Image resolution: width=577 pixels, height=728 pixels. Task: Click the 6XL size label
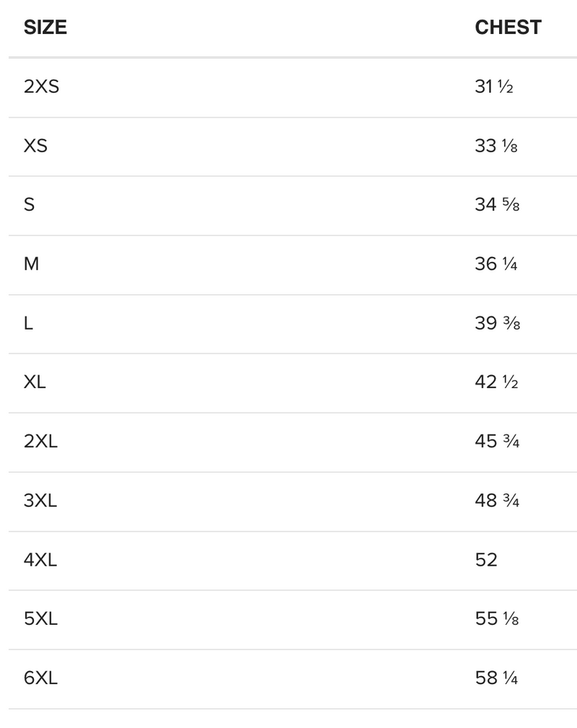click(40, 678)
